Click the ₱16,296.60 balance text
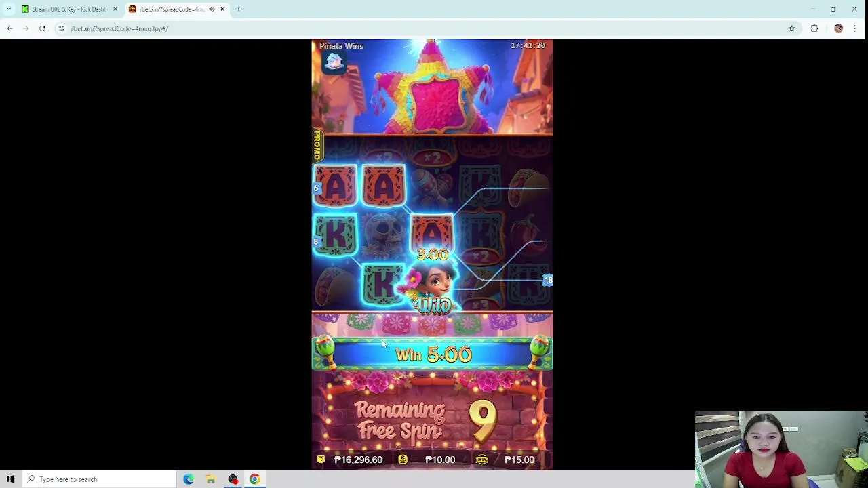Screen dimensions: 868x488 358,460
